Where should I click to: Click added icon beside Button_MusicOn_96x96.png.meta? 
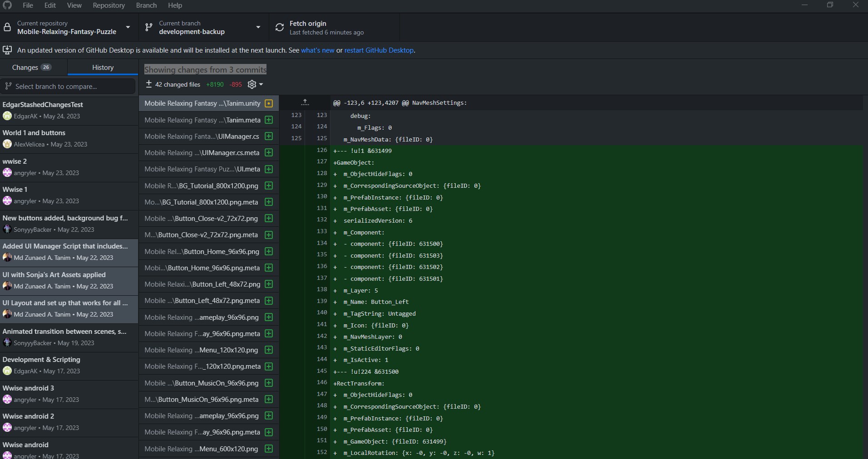269,399
